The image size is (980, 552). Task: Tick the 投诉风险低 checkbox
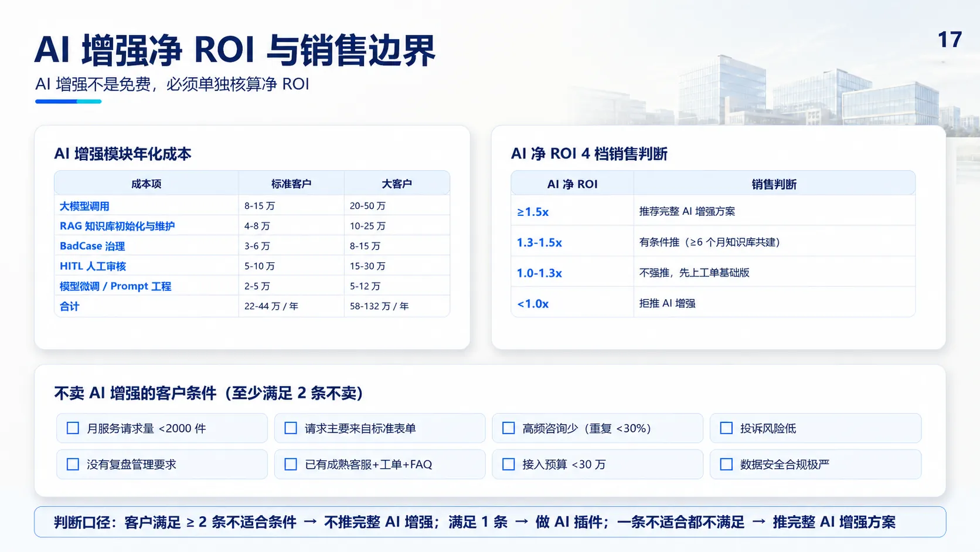(x=726, y=428)
